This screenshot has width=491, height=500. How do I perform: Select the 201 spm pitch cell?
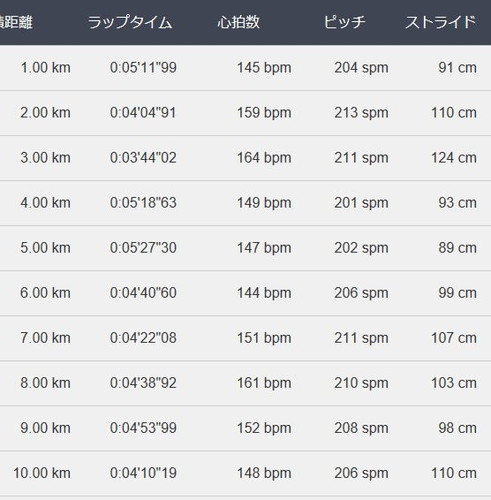point(361,203)
